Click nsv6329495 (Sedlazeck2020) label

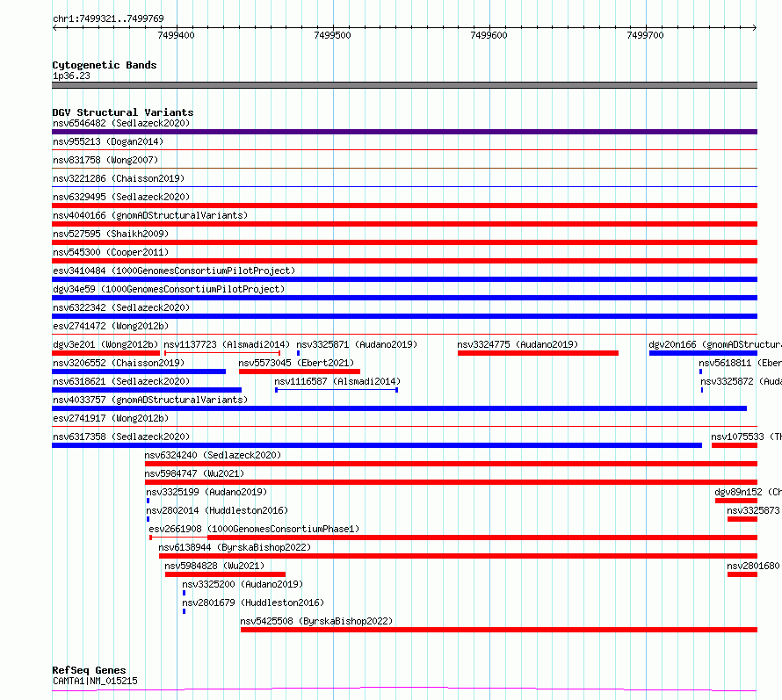tap(121, 197)
